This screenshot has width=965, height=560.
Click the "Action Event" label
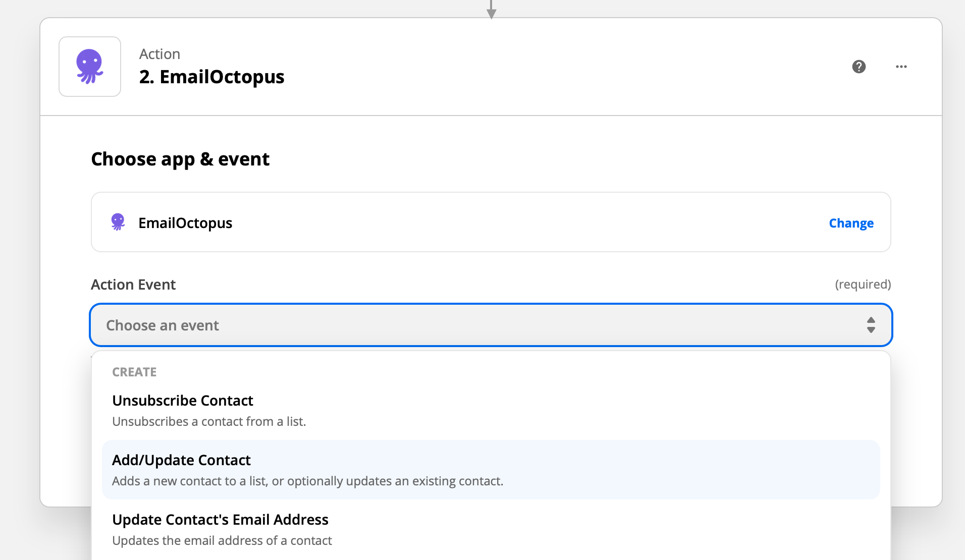pos(133,284)
